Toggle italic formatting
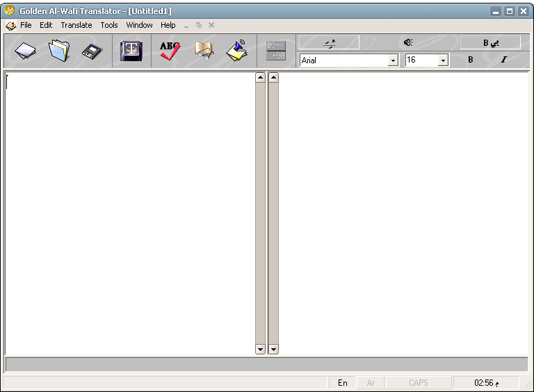The width and height of the screenshot is (534, 392). [x=503, y=60]
